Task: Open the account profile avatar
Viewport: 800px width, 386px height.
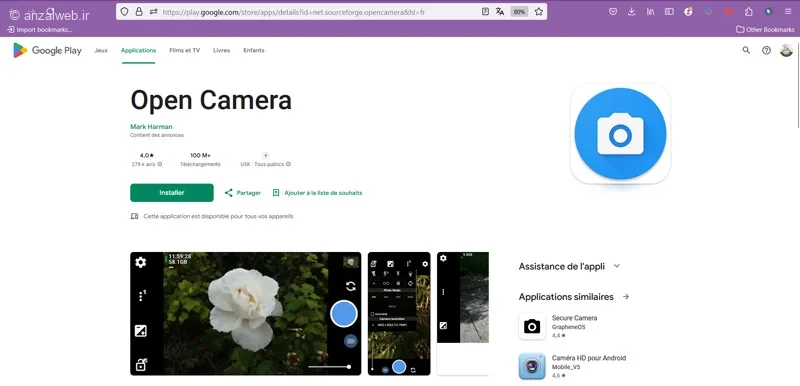Action: (x=786, y=50)
